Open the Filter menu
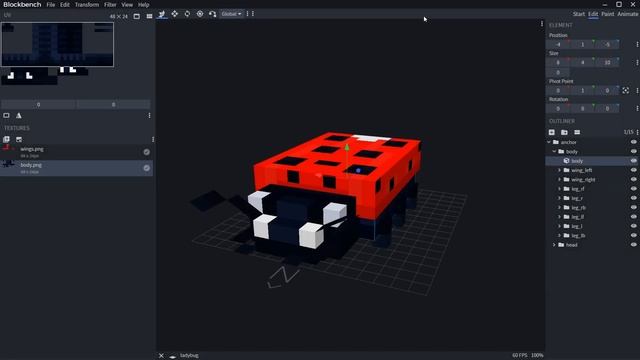Screen dimensions: 640x360 point(110,5)
